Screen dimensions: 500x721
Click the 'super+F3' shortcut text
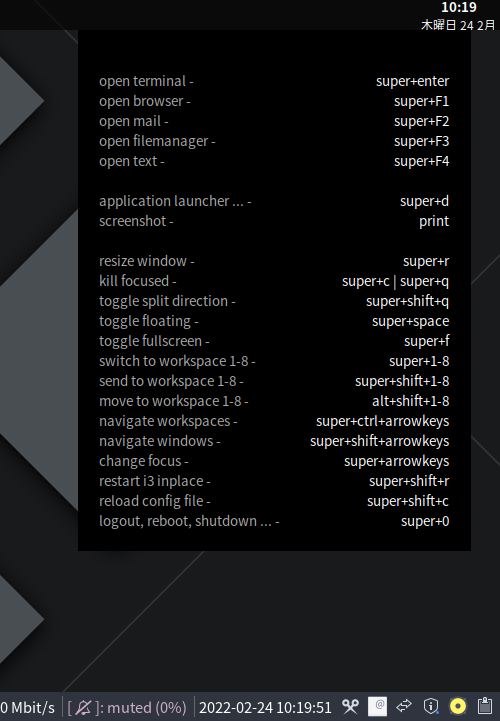tap(422, 141)
